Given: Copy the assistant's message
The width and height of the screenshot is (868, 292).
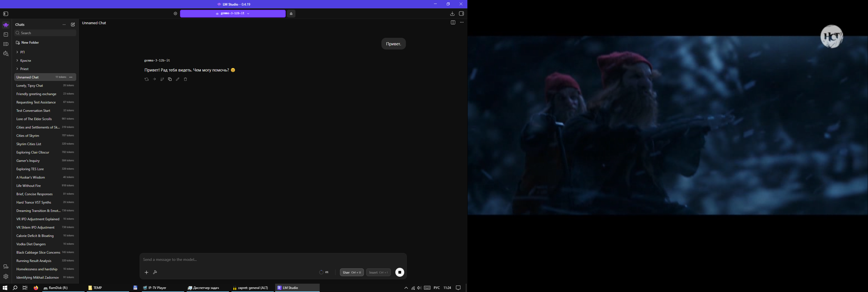Looking at the screenshot, I should pos(170,80).
